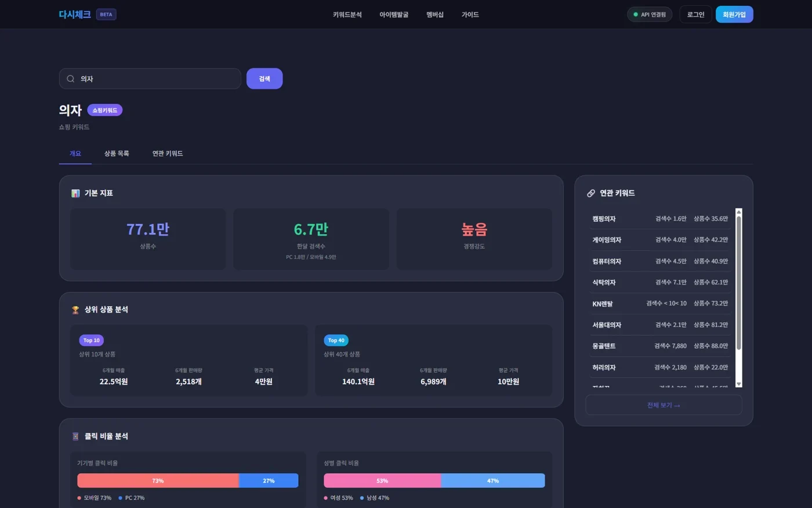Viewport: 812px width, 508px height.
Task: Open the 키워드분석 menu
Action: pyautogui.click(x=347, y=15)
